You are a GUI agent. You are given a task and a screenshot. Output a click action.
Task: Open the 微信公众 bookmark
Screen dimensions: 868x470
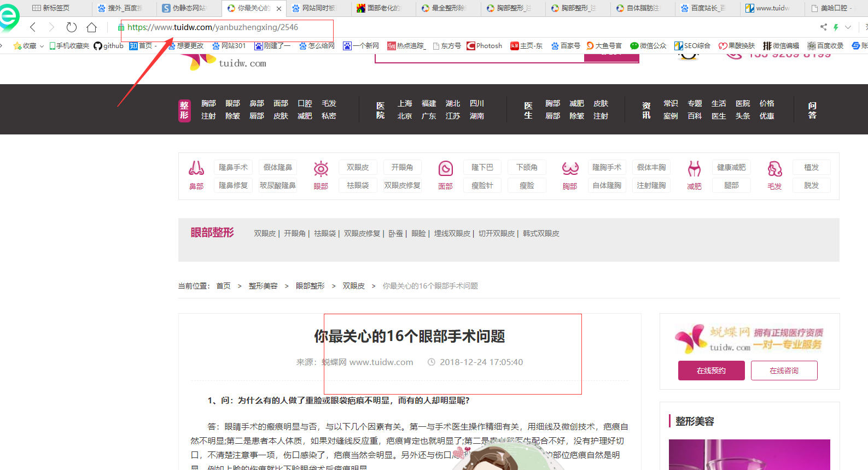pyautogui.click(x=648, y=46)
